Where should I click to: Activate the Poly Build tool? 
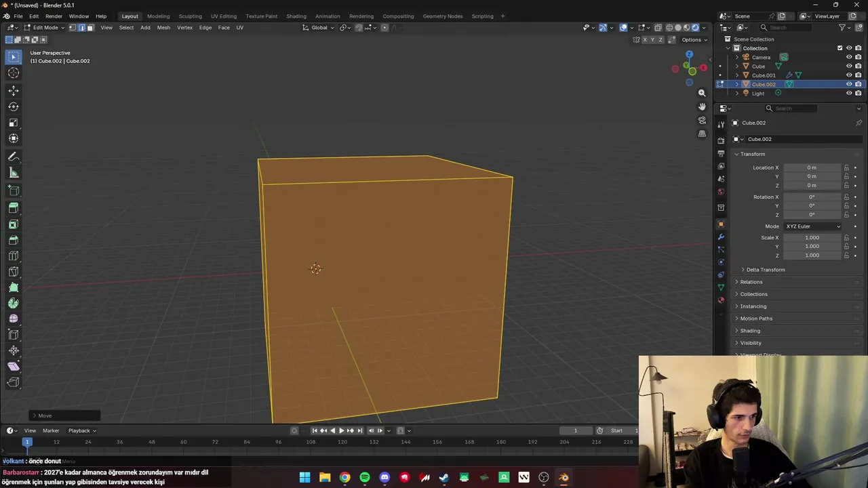[x=14, y=287]
